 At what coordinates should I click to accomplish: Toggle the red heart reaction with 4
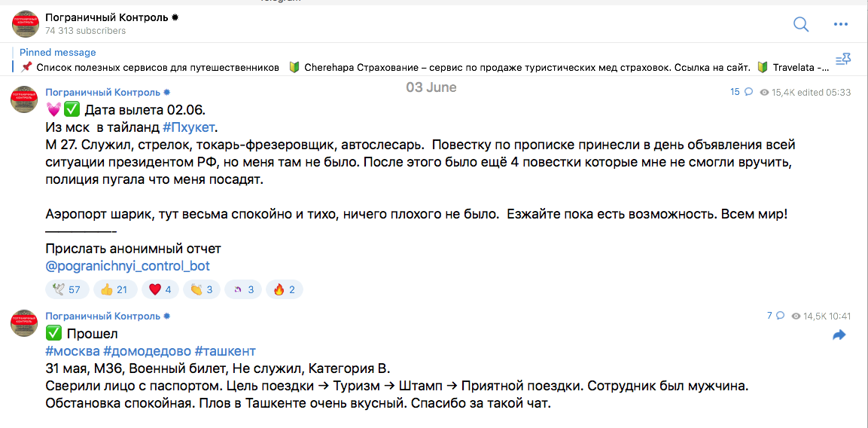[x=160, y=289]
